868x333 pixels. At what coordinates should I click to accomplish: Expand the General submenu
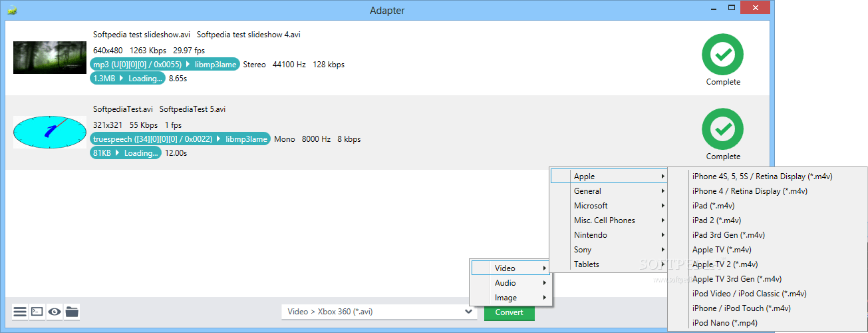(x=609, y=191)
